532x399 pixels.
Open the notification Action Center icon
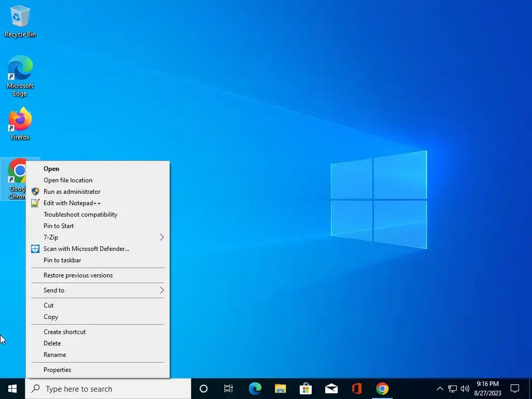pos(515,389)
